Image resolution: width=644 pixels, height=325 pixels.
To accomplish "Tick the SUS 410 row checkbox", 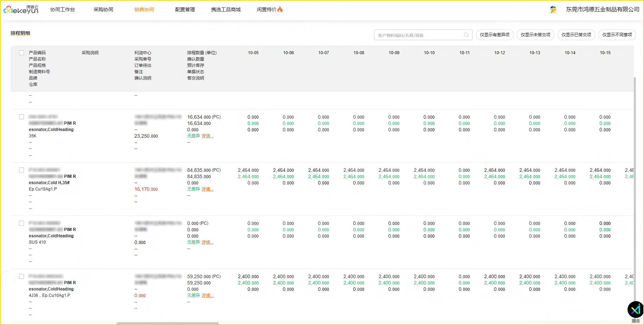I will [x=21, y=223].
